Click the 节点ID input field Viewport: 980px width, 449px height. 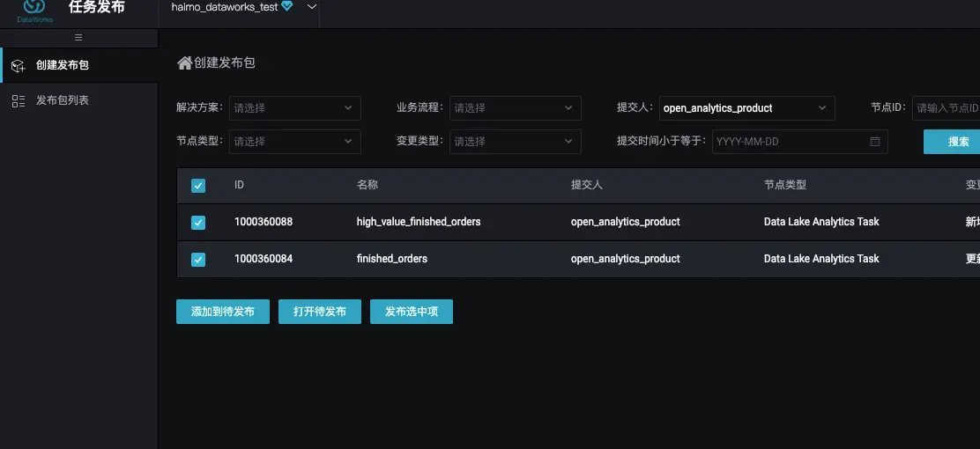click(x=947, y=108)
